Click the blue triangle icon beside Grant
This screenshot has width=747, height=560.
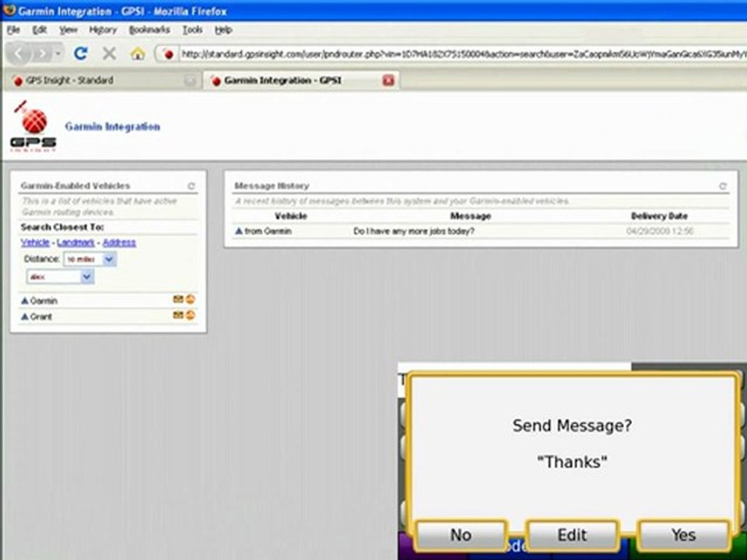pos(25,317)
